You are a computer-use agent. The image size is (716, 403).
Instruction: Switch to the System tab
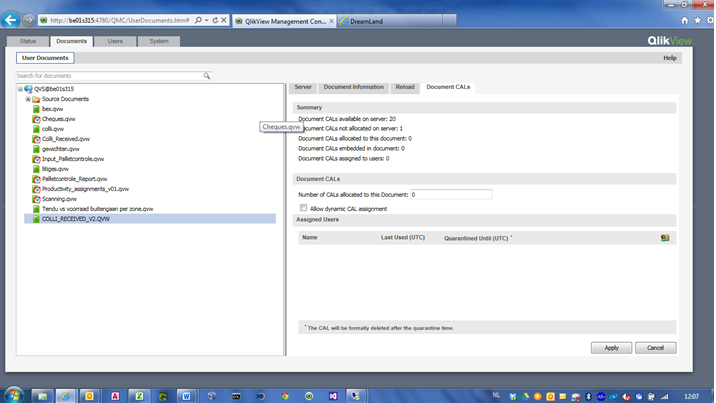click(x=159, y=41)
